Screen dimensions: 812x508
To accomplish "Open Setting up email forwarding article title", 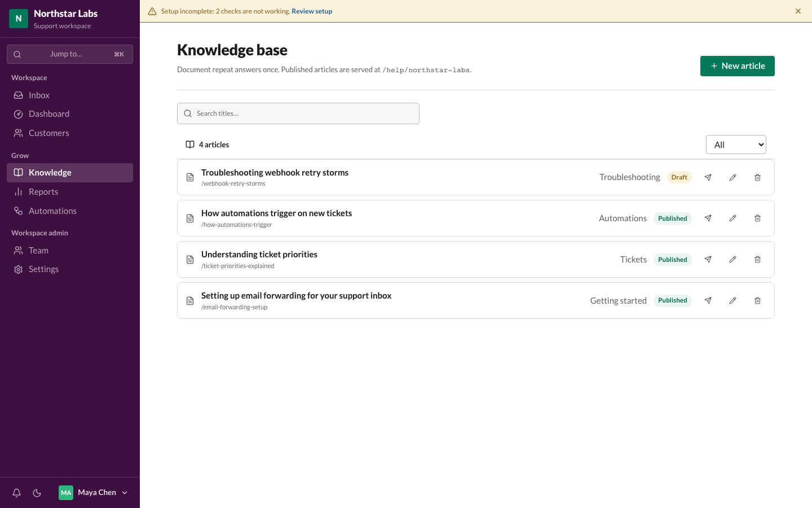I will (x=296, y=296).
